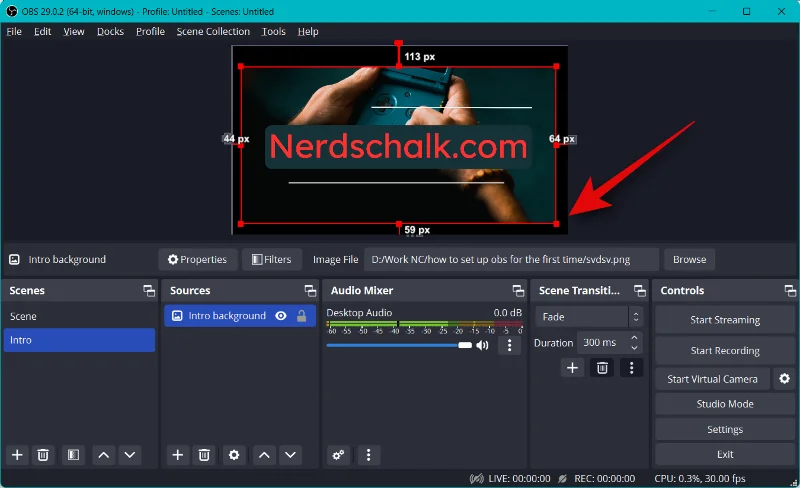
Task: Add a scene transition with plus icon
Action: point(572,368)
